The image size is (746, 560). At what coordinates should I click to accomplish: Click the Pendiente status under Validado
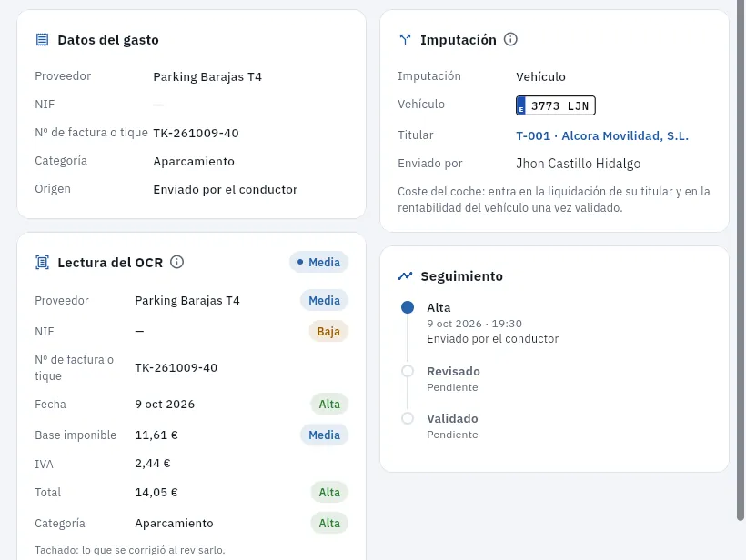[452, 435]
